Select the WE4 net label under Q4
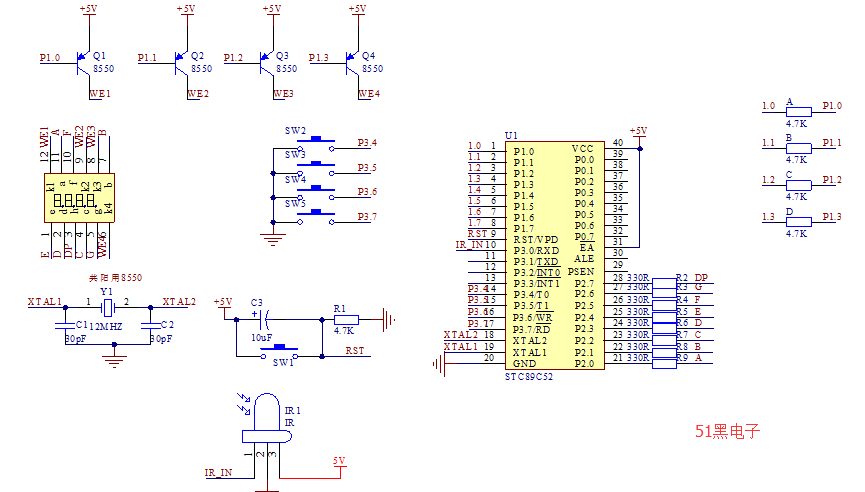This screenshot has height=492, width=865. [370, 94]
